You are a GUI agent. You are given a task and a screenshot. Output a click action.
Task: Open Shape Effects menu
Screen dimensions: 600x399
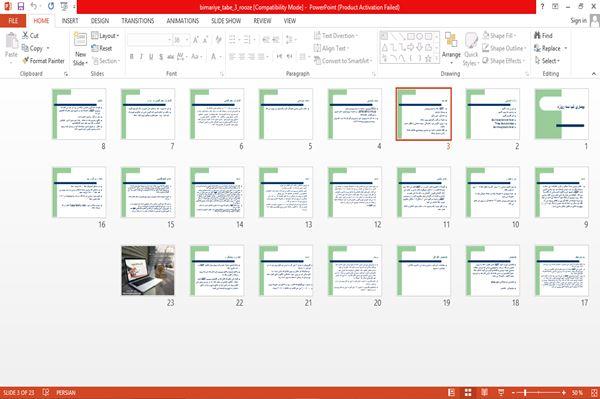click(504, 61)
